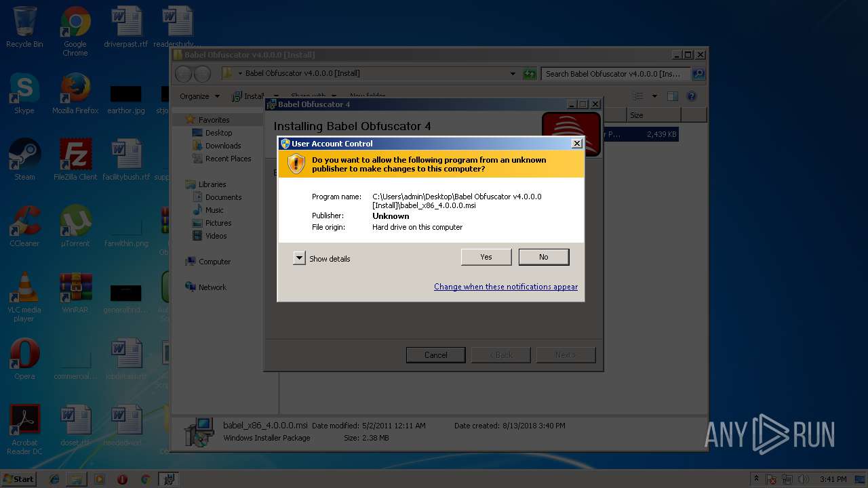The image size is (868, 488).
Task: Select Favorites in Explorer navigation pane
Action: pos(214,120)
